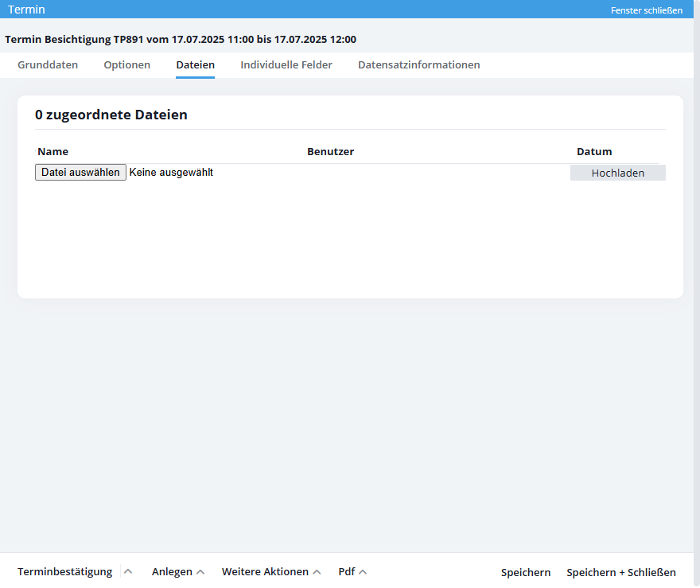
Task: Open the Individuelle Felder tab
Action: 286,64
